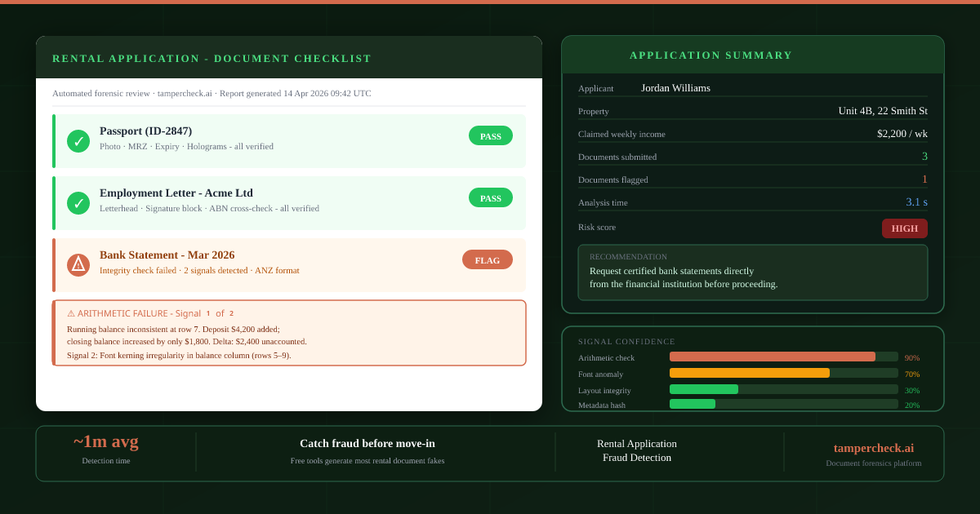Click the tampercheck.ai brand link in footer
Viewport: 980px width, 514px height.
coord(874,448)
